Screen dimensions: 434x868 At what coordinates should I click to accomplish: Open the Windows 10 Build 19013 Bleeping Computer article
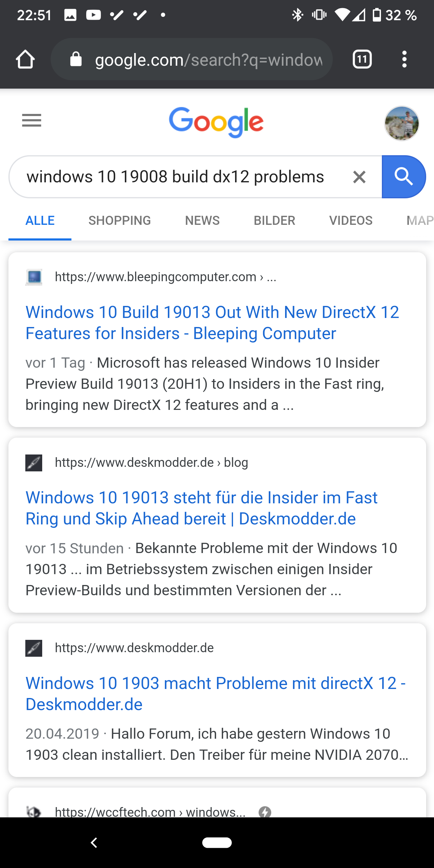[212, 322]
